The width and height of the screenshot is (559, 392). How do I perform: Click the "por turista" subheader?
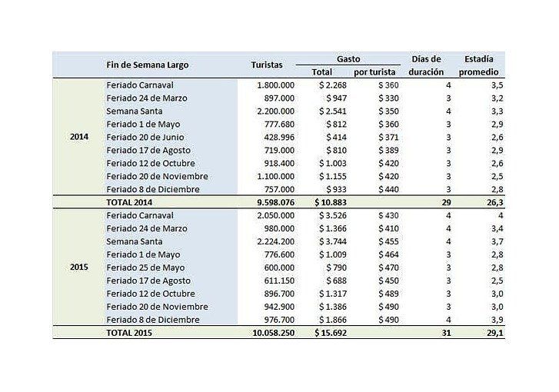[x=374, y=72]
